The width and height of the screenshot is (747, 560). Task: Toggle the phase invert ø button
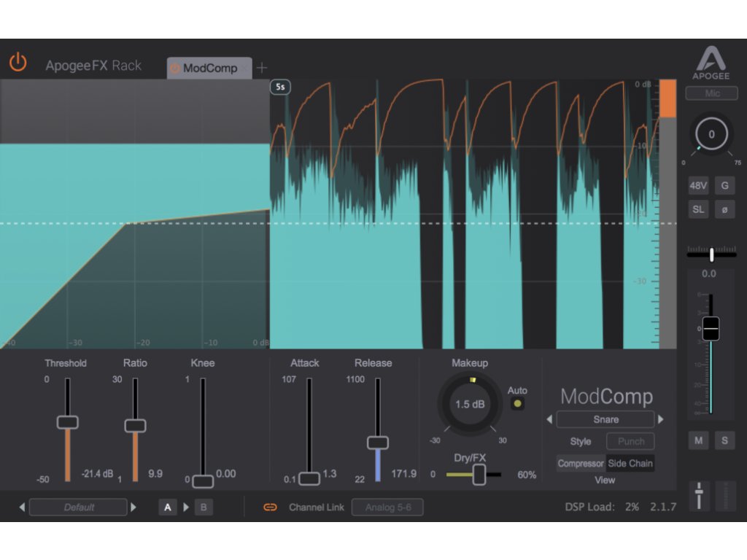click(x=724, y=209)
